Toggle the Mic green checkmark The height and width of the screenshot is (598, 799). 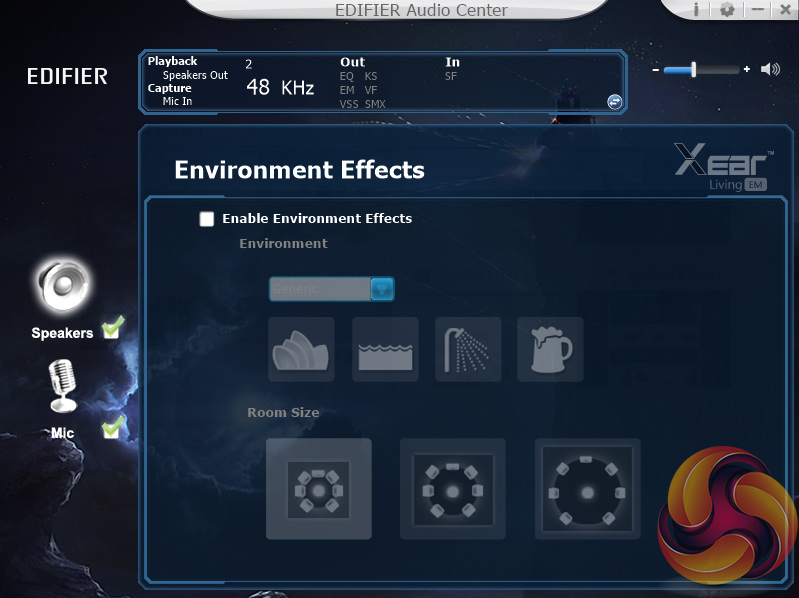(x=113, y=427)
